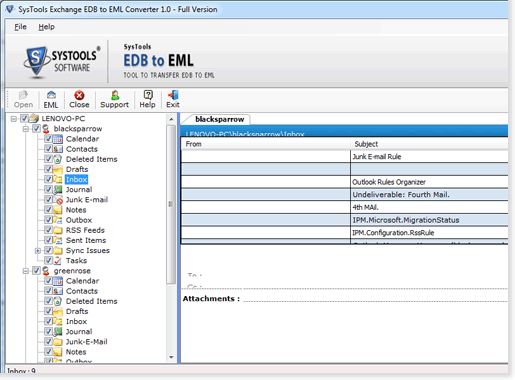515x380 pixels.
Task: Uncheck the blacksparrow mailbox checkbox
Action: (36, 128)
